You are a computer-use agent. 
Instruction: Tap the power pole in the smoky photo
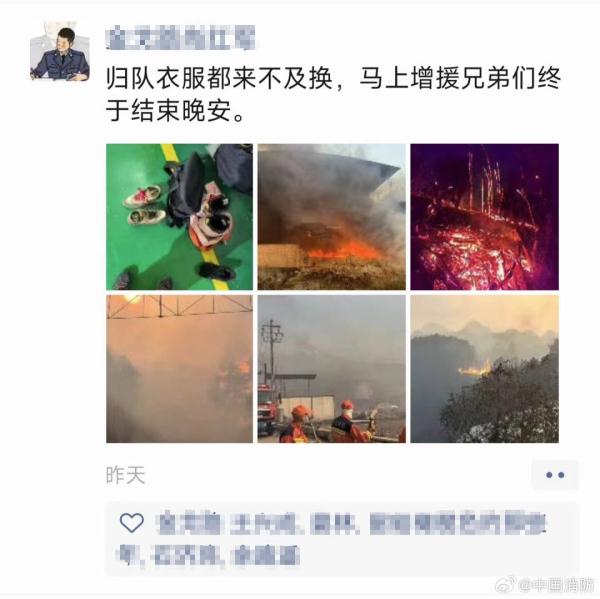pos(271,350)
